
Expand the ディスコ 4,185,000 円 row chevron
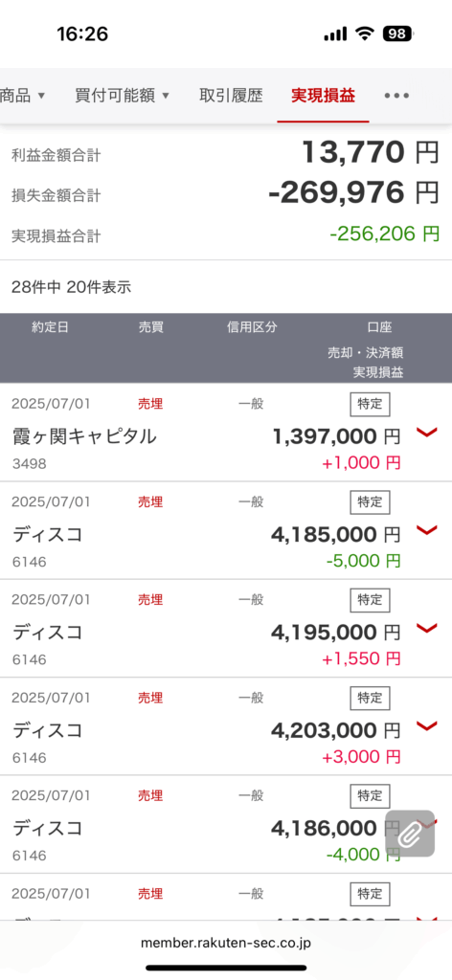coord(426,530)
